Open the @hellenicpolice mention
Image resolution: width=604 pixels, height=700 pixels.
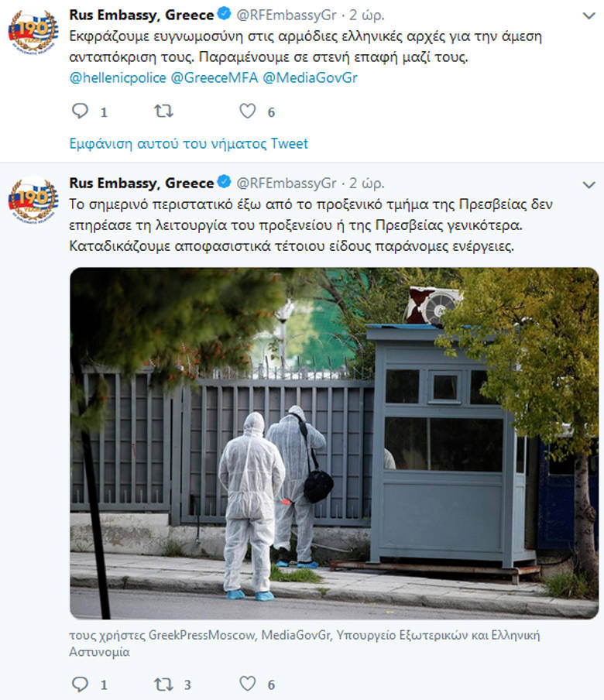[118, 77]
